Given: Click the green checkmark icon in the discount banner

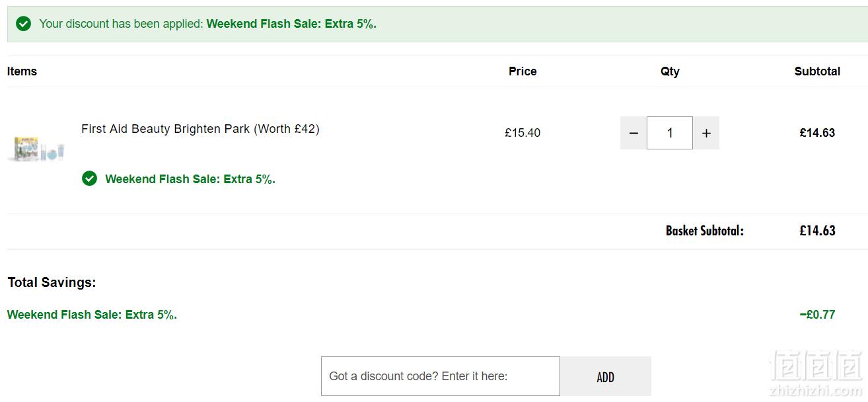Looking at the screenshot, I should pos(23,24).
